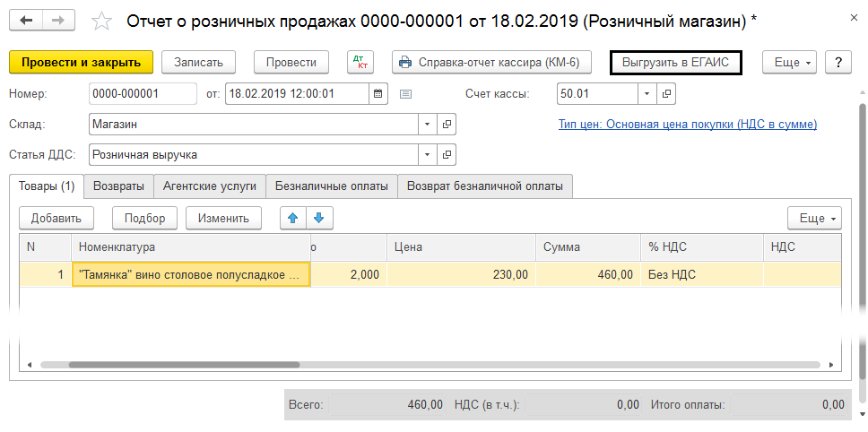The width and height of the screenshot is (868, 432).
Task: Open the Счет кассы 50.01 record form
Action: pyautogui.click(x=667, y=94)
